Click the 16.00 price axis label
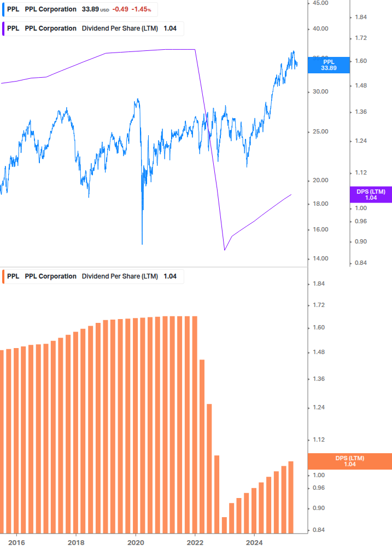This screenshot has width=392, height=550. [320, 229]
